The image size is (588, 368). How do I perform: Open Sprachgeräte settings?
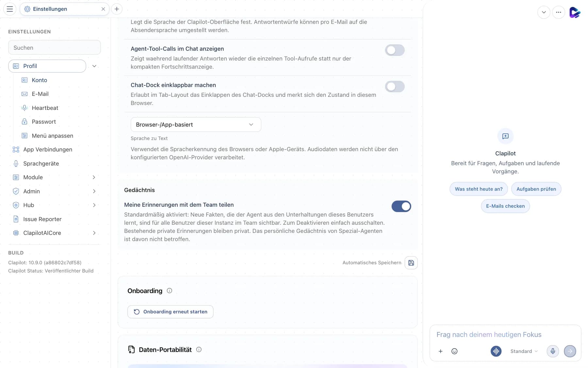41,164
